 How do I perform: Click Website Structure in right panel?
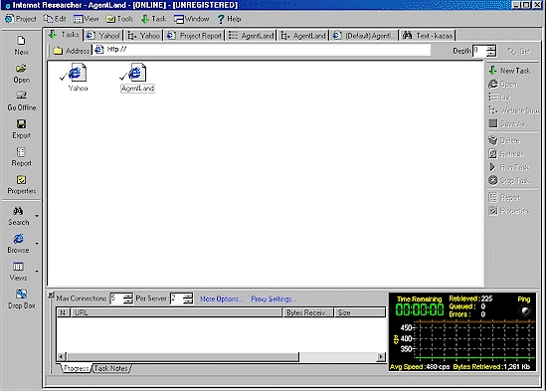point(513,110)
